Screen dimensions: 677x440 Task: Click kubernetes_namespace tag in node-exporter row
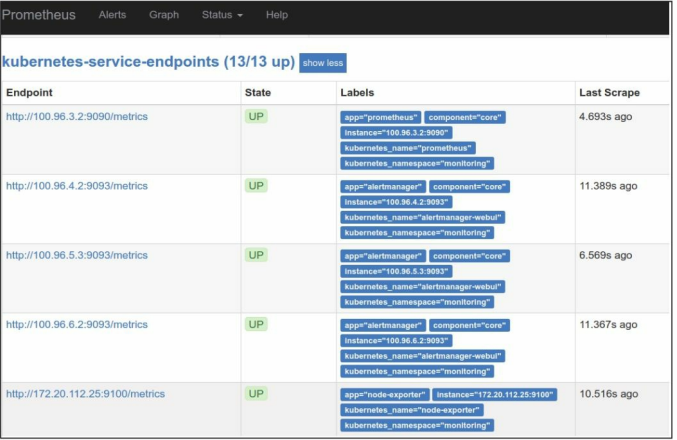click(417, 426)
